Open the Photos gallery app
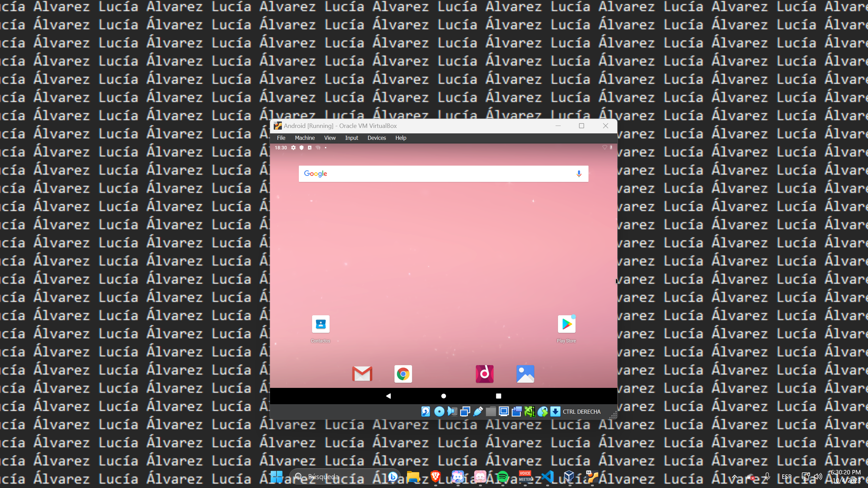The width and height of the screenshot is (868, 488). [x=525, y=374]
